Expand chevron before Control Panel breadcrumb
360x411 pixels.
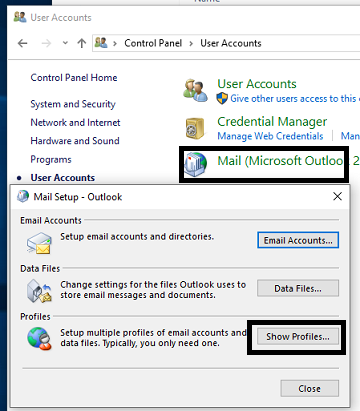click(115, 43)
